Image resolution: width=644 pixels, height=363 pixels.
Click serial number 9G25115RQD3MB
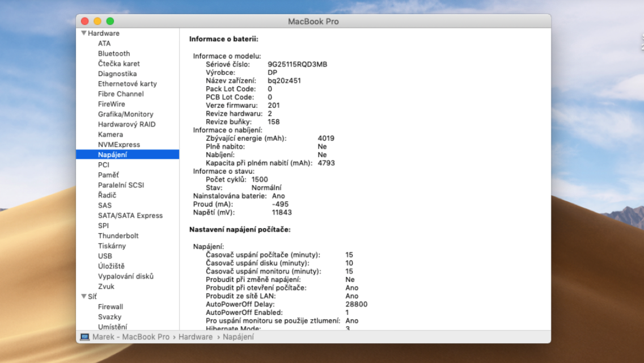(x=298, y=64)
